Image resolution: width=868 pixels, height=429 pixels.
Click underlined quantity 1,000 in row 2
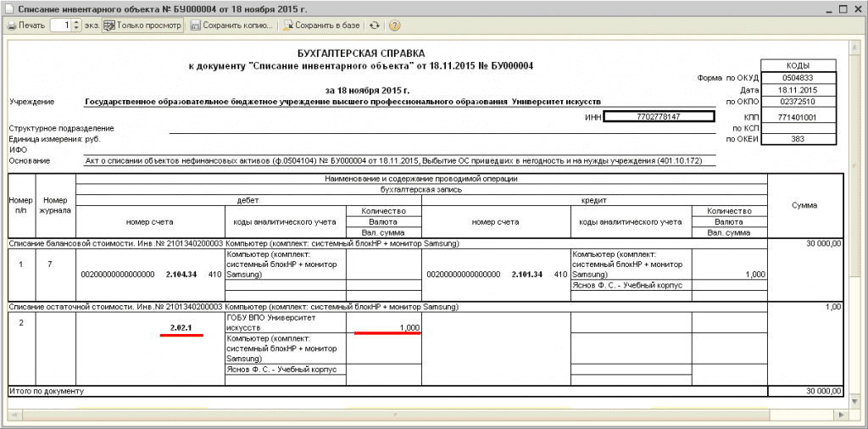click(409, 328)
